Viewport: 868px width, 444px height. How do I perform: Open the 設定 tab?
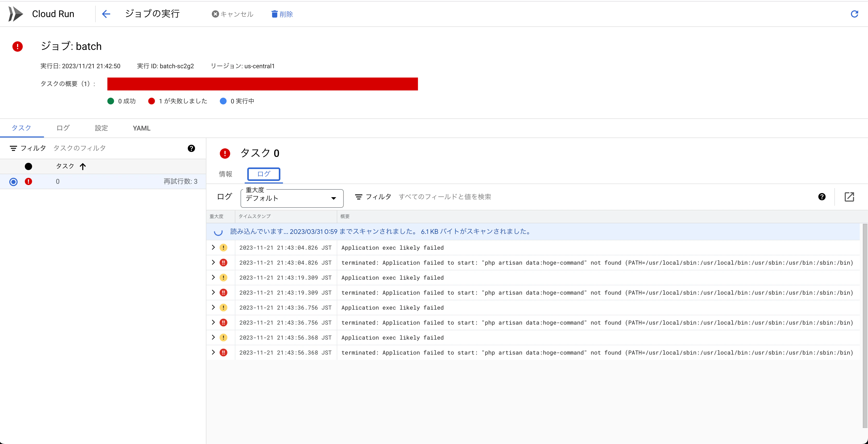101,128
